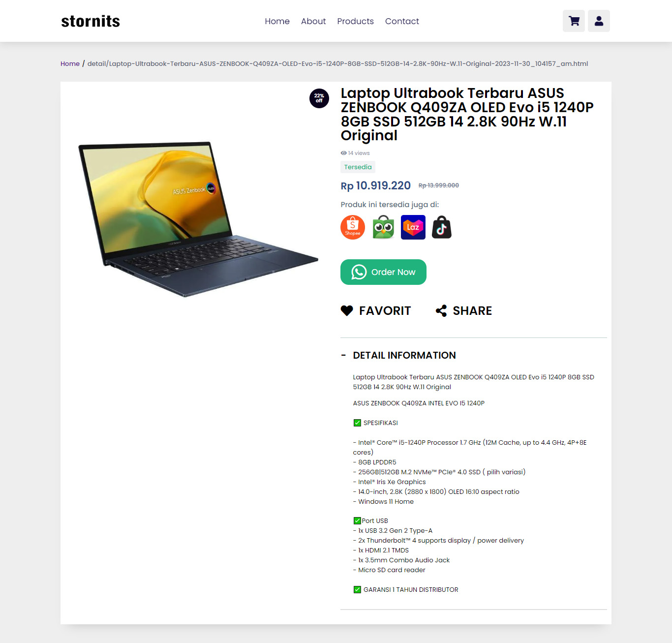The height and width of the screenshot is (643, 672).
Task: Click the SHARE icon
Action: click(441, 310)
